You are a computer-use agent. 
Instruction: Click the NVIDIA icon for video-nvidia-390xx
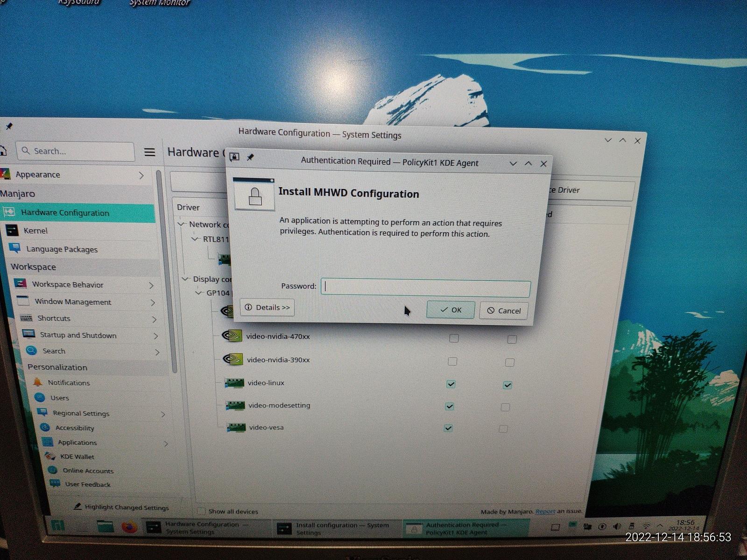pyautogui.click(x=233, y=359)
